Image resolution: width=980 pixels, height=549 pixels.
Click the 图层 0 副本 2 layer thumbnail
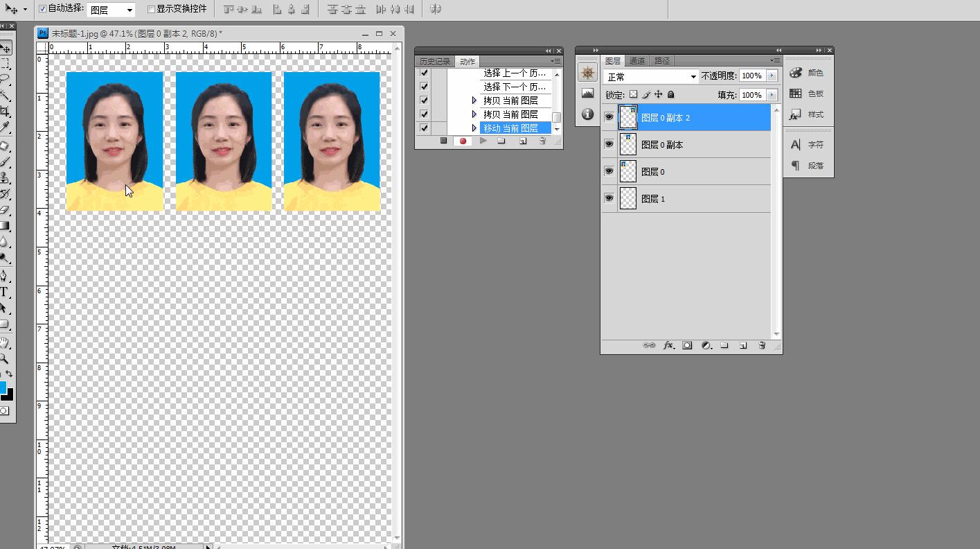627,117
